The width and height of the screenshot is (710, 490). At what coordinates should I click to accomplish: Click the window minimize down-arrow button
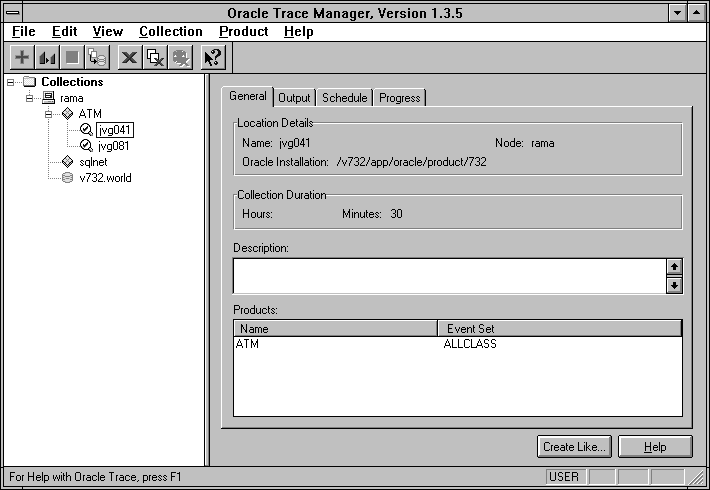[x=677, y=13]
